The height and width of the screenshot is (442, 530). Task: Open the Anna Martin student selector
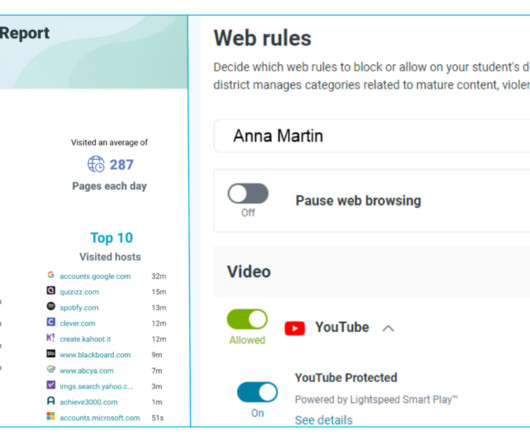[x=372, y=136]
